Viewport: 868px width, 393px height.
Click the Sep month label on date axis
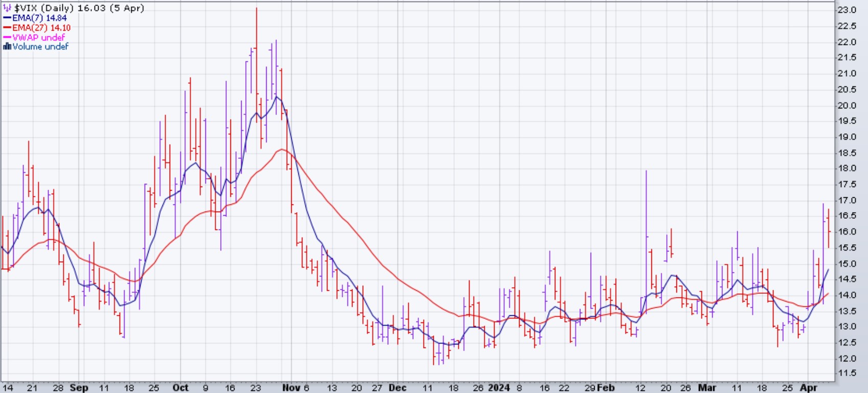[x=79, y=387]
